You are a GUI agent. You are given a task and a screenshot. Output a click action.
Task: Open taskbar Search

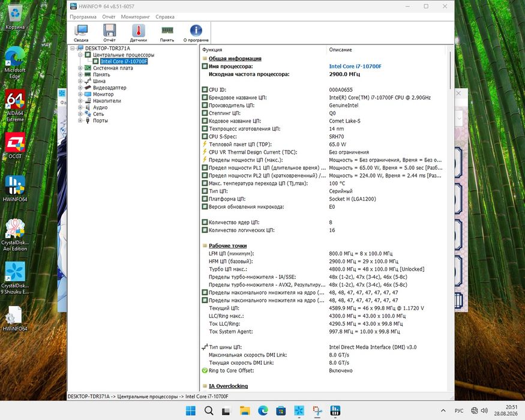click(x=209, y=410)
